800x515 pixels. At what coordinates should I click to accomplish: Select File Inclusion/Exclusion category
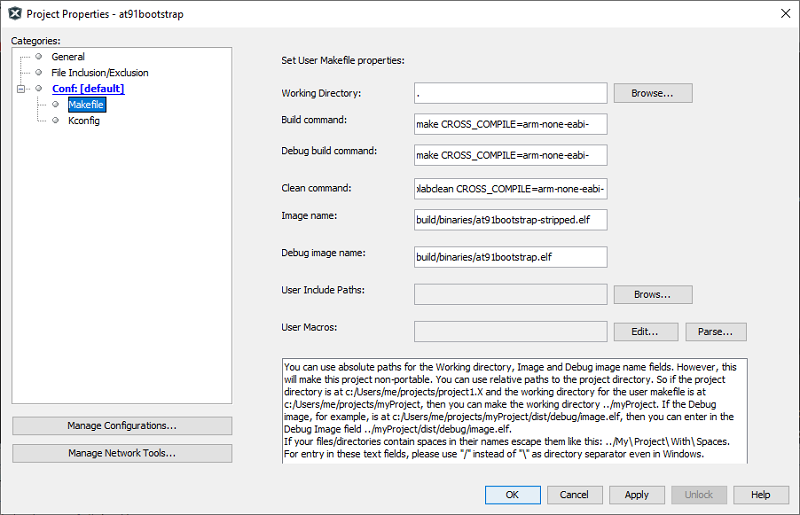point(99,73)
